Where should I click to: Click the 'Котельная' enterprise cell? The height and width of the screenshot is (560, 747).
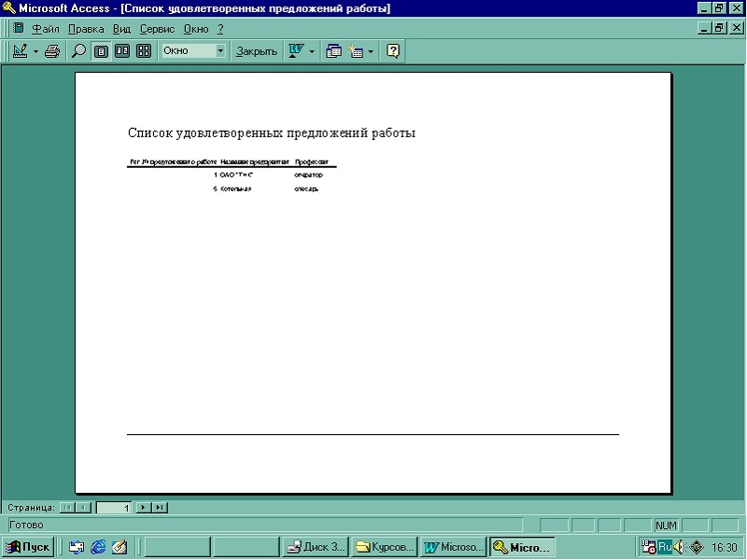click(x=236, y=189)
